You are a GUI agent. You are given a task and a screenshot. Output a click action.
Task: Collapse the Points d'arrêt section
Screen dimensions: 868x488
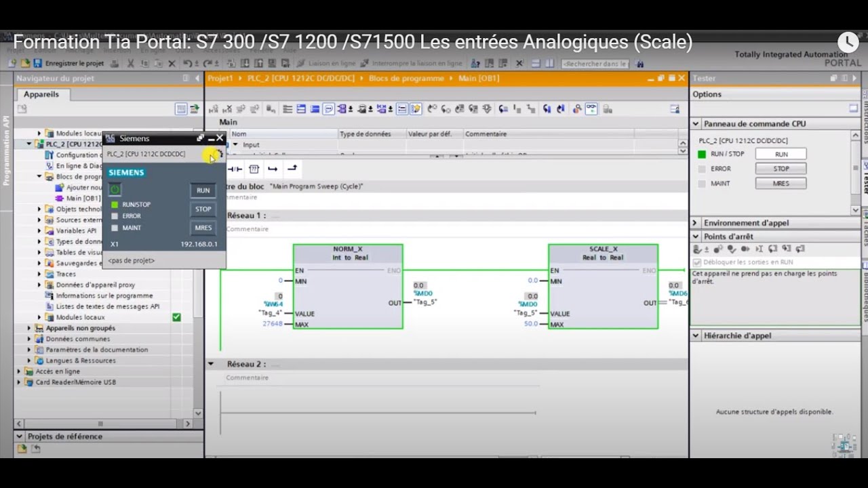(x=696, y=237)
